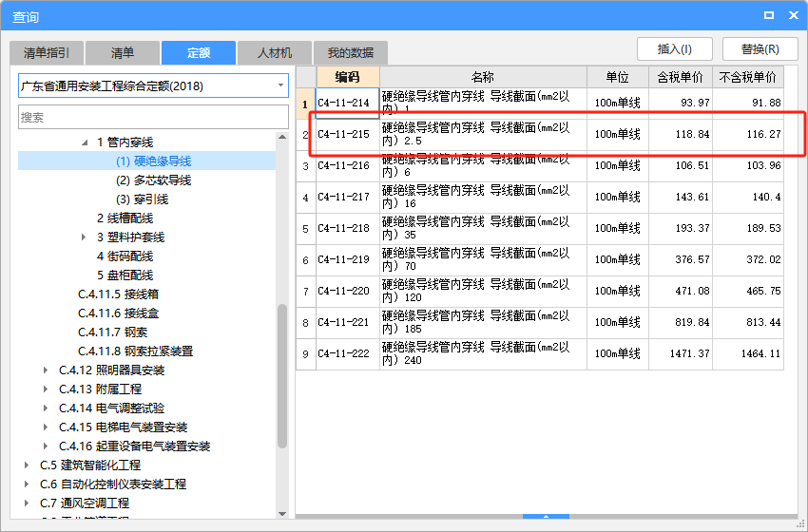Image resolution: width=808 pixels, height=532 pixels.
Task: Expand the C.4.12 照明器具安装 node
Action: pos(46,370)
